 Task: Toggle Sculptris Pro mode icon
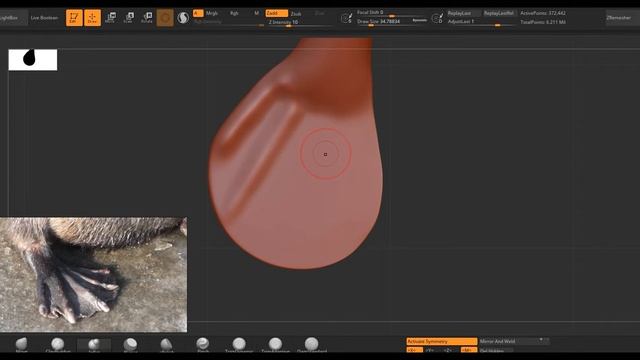point(183,18)
